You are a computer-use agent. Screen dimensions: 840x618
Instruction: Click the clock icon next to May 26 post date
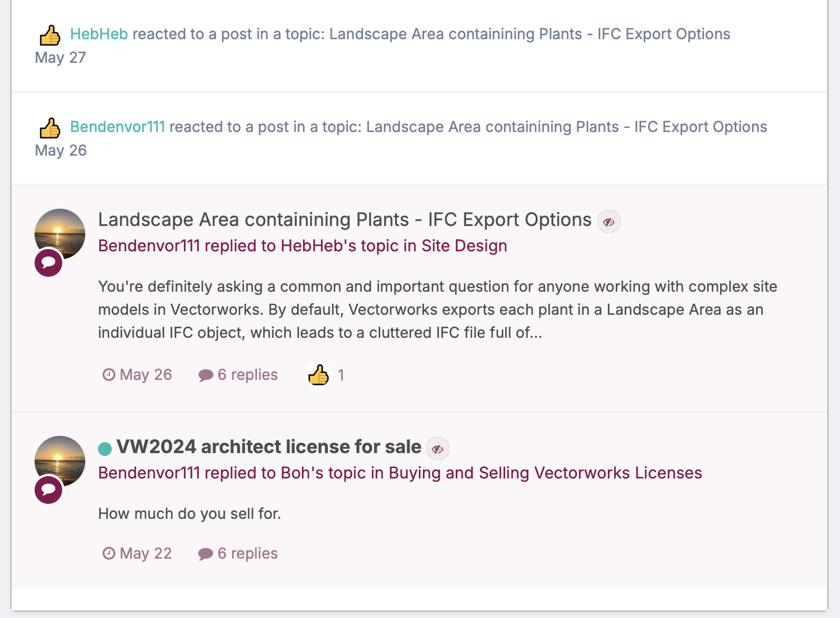(108, 375)
